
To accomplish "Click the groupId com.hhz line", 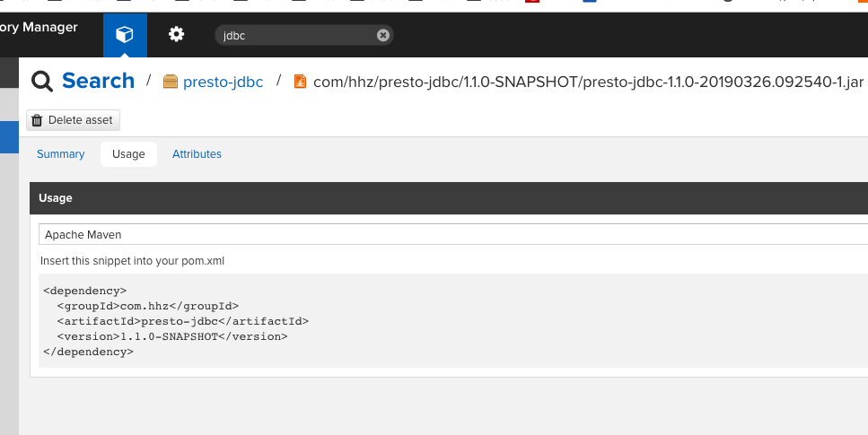I will click(x=148, y=306).
